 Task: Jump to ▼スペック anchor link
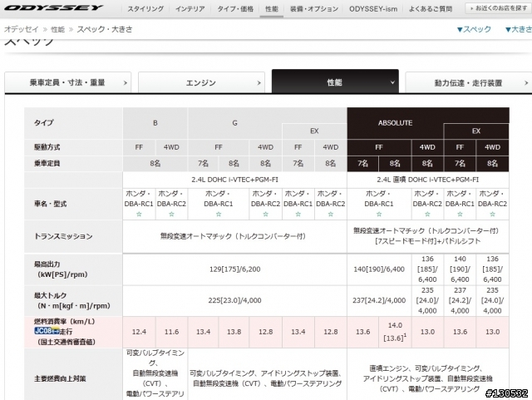[x=474, y=29]
